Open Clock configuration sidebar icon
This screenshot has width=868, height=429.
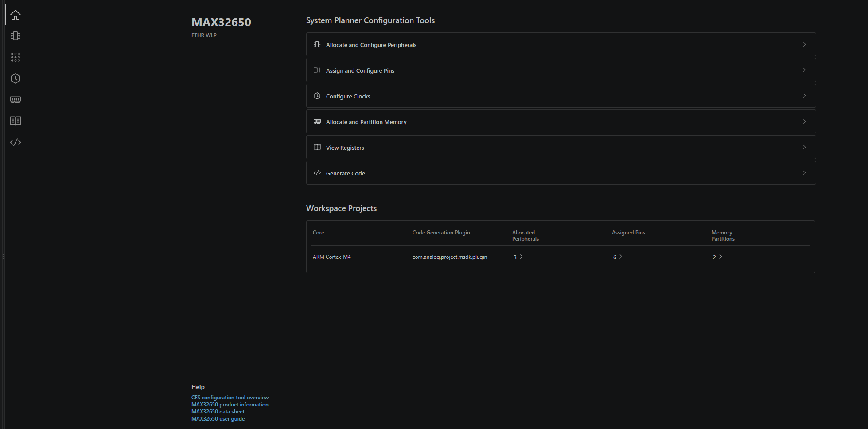16,78
